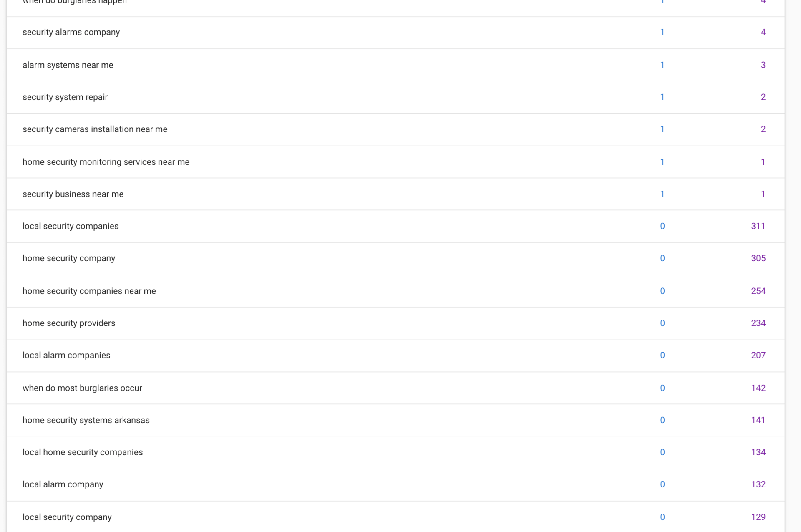Click impressions value 311 for local security companies
This screenshot has height=532, width=801.
point(758,226)
